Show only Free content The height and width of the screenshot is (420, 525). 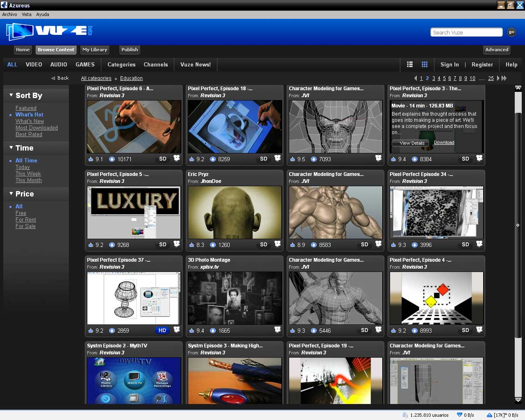point(21,213)
